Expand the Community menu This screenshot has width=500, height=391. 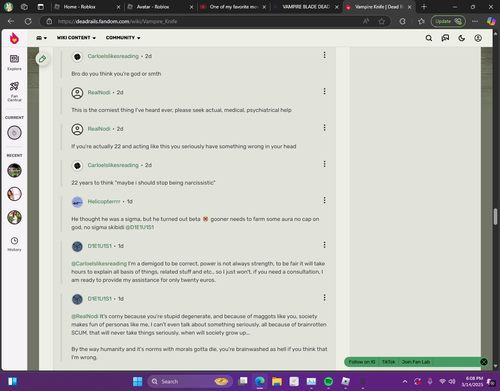(123, 38)
